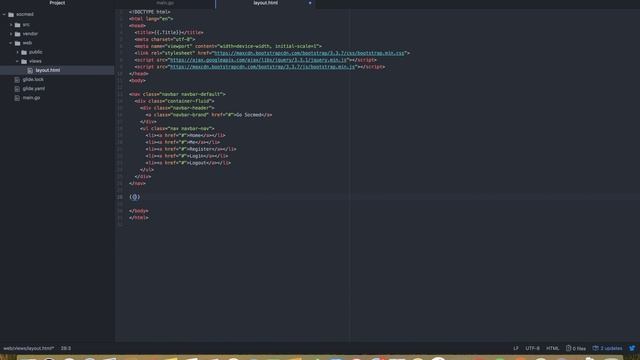This screenshot has height=360, width=640.
Task: Click the bird icon in status bar
Action: (632, 348)
